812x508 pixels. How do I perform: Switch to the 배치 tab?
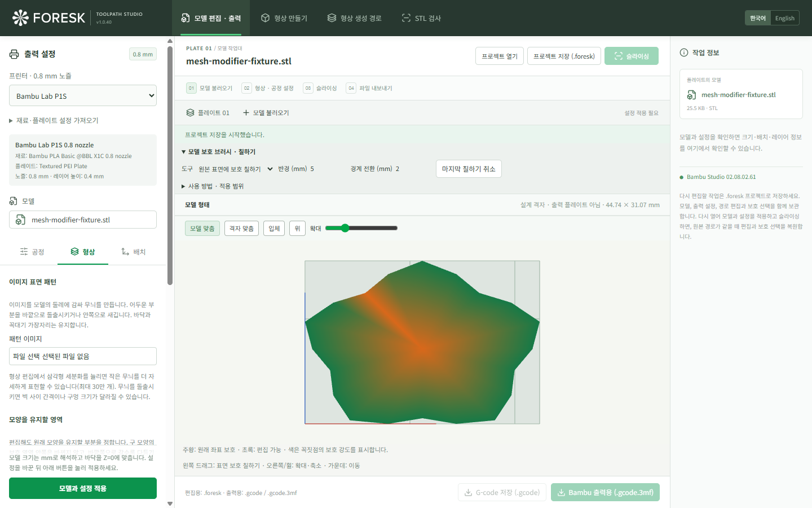(134, 252)
